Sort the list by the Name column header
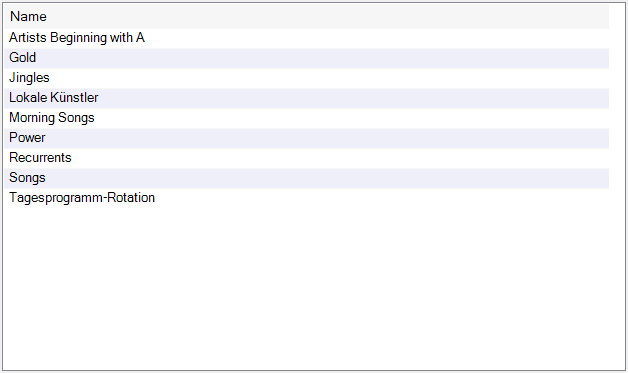The height and width of the screenshot is (373, 628). click(x=307, y=16)
